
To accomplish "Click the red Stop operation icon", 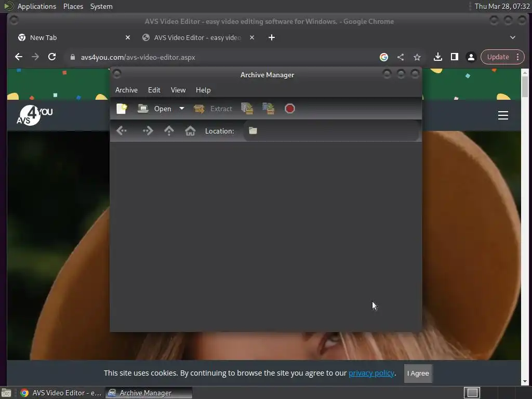I will (290, 109).
